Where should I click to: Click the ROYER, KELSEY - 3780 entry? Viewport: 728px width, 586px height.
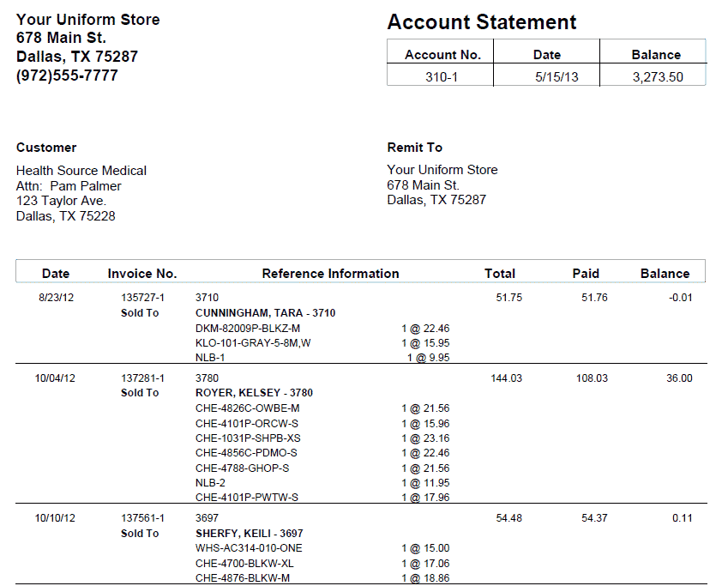pyautogui.click(x=254, y=393)
